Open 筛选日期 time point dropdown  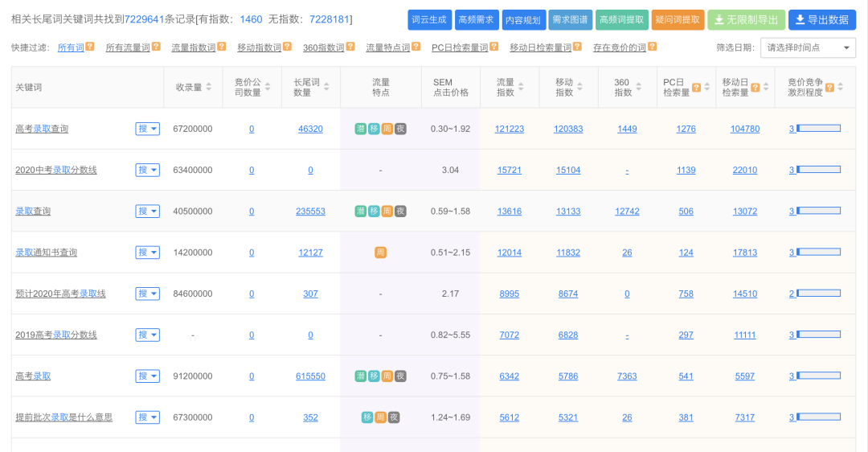808,47
